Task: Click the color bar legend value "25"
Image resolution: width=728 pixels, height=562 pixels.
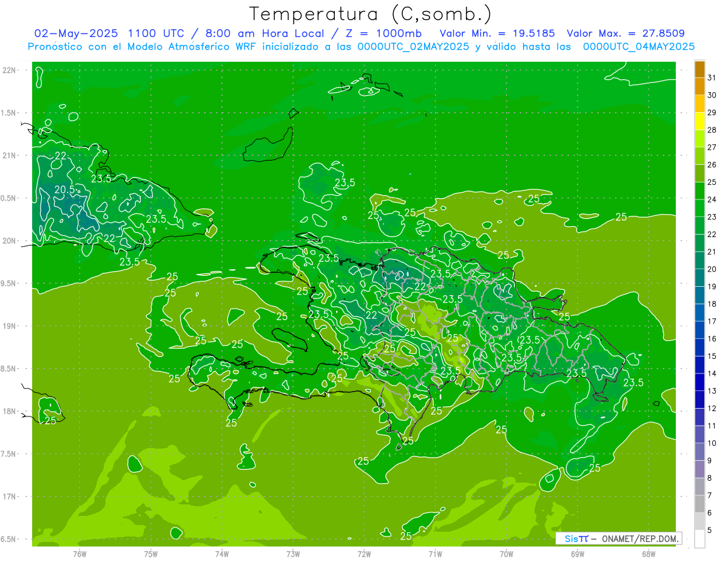Action: click(x=712, y=182)
